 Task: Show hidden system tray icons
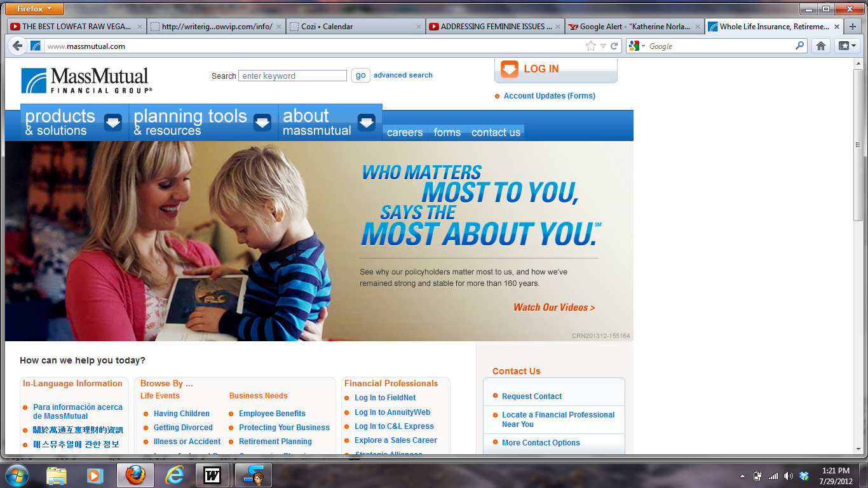pos(742,476)
